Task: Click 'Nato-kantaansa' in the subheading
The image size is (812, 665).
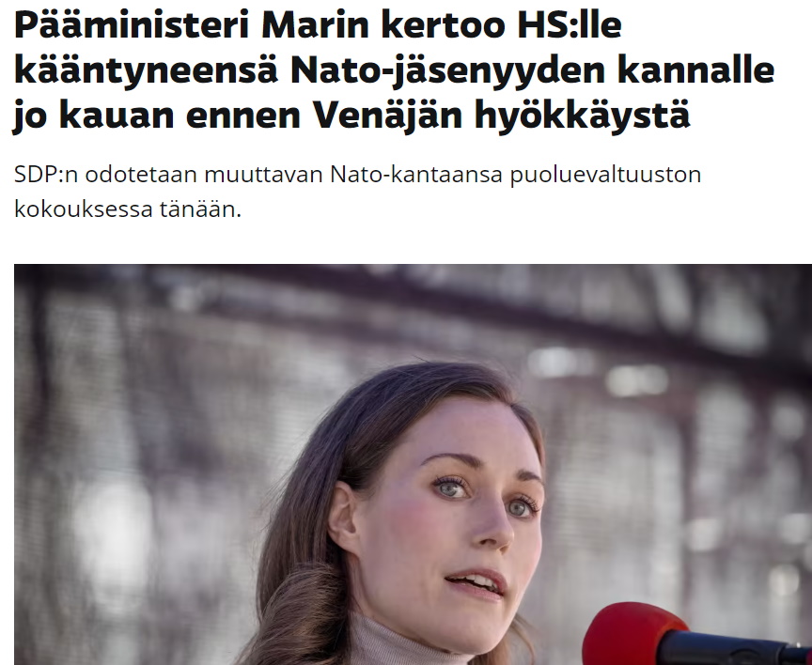Action: pyautogui.click(x=416, y=175)
